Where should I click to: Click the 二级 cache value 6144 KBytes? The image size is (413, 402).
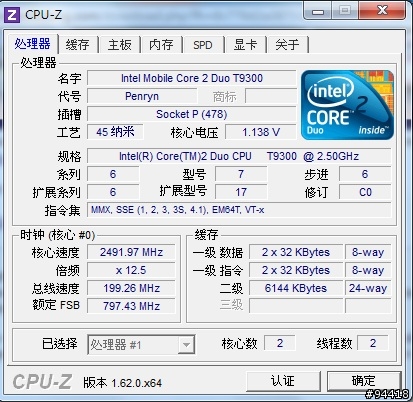[296, 288]
